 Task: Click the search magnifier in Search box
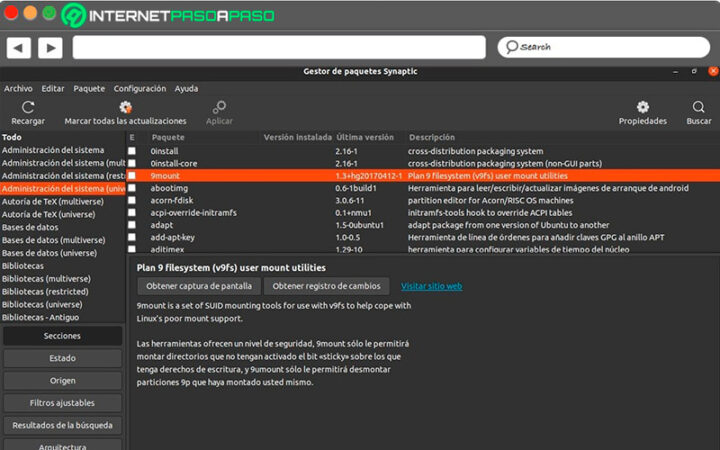pyautogui.click(x=512, y=47)
